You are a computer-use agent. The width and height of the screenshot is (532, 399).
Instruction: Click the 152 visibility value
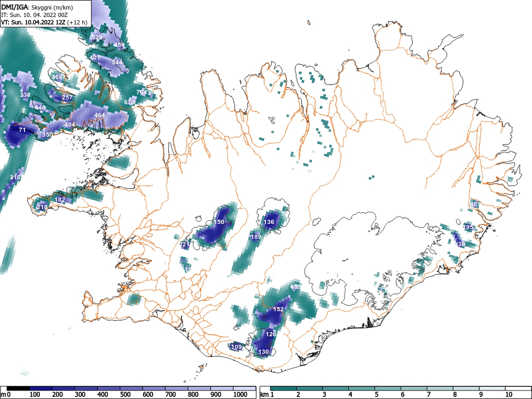278,309
